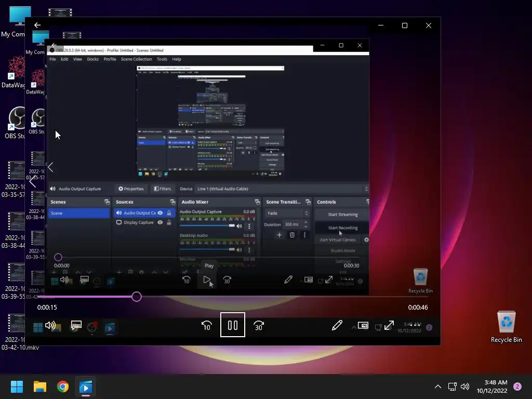532x399 pixels.
Task: Select the Scene item in OBS Scenes list
Action: pyautogui.click(x=79, y=213)
